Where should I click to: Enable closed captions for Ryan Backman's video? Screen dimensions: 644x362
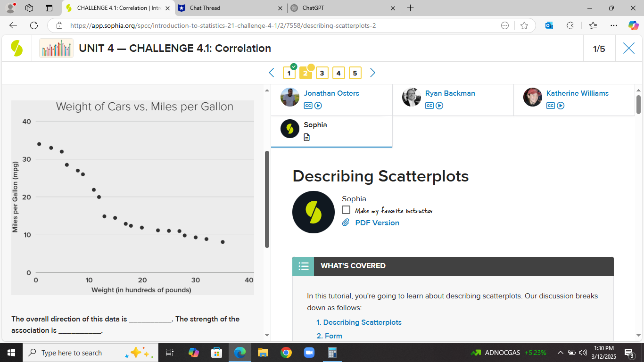429,106
